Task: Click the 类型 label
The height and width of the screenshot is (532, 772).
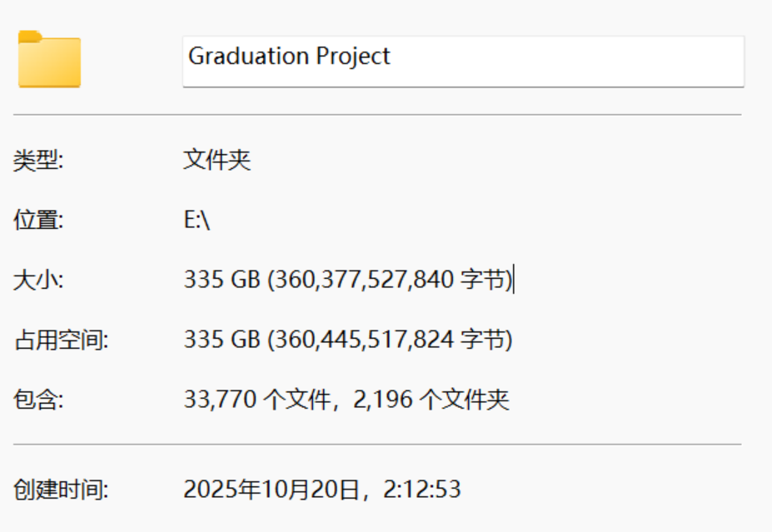Action: point(38,160)
